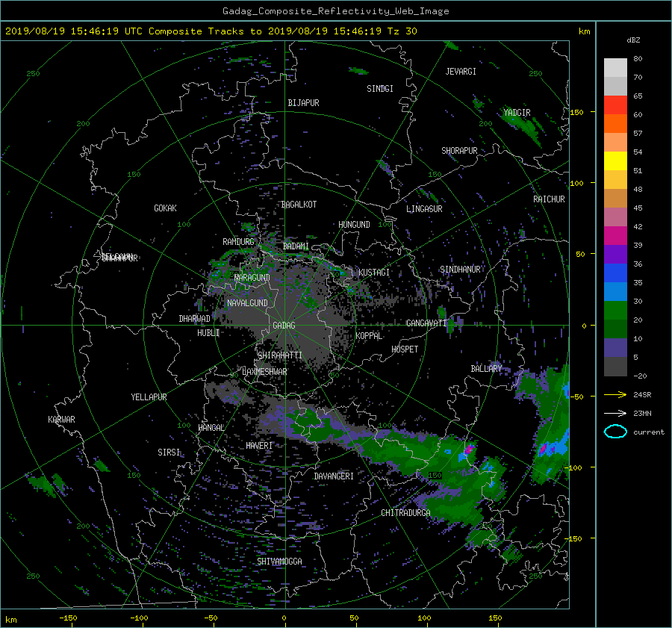The width and height of the screenshot is (672, 628).
Task: Click the GADAG radar center label
Action: (x=284, y=326)
